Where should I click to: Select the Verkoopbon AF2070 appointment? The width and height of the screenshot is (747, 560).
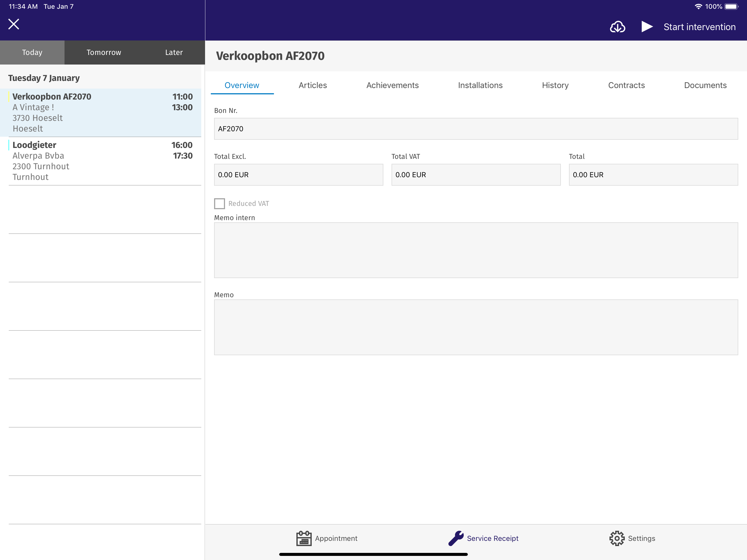click(101, 112)
